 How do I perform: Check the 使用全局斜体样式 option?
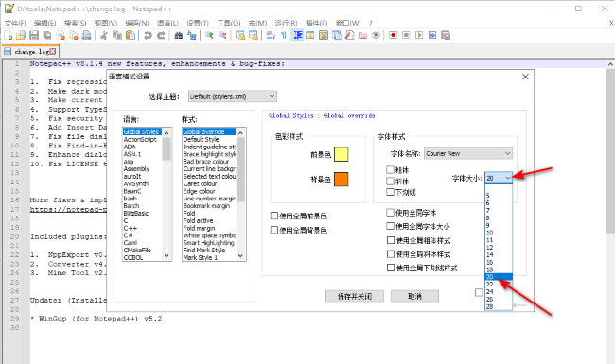391,254
